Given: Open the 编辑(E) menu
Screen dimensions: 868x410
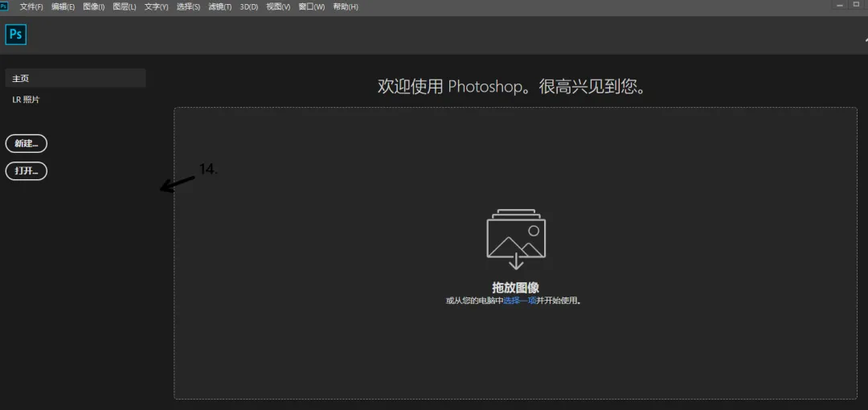Looking at the screenshot, I should 63,6.
